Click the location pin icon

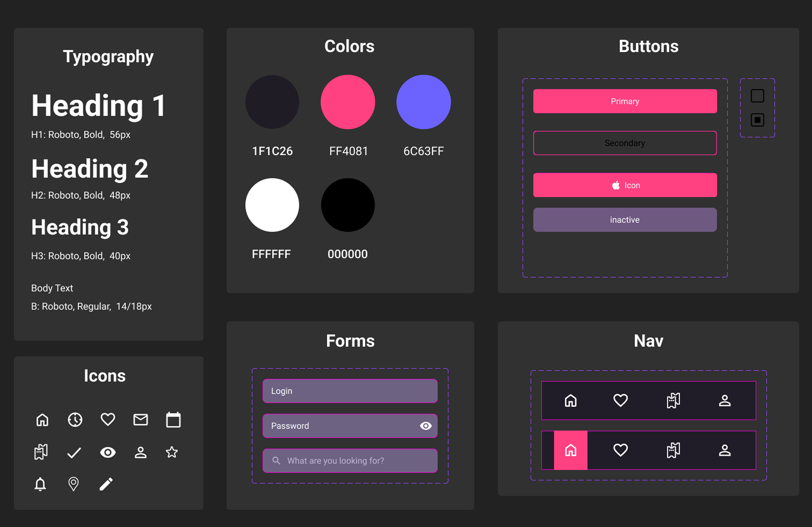(73, 484)
